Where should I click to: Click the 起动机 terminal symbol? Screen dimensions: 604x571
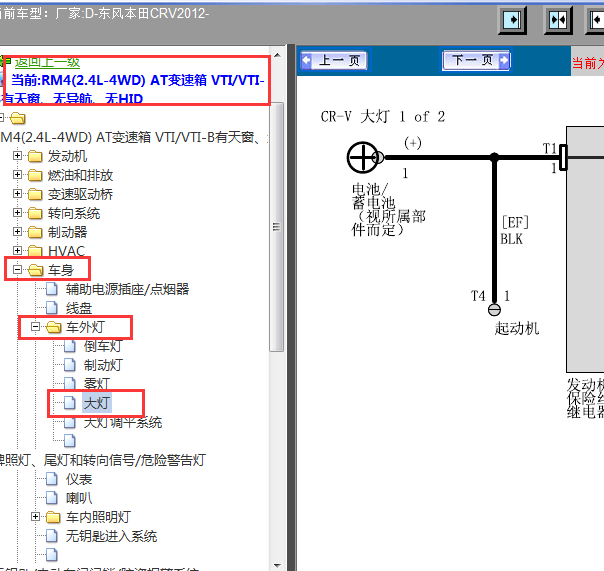494,309
